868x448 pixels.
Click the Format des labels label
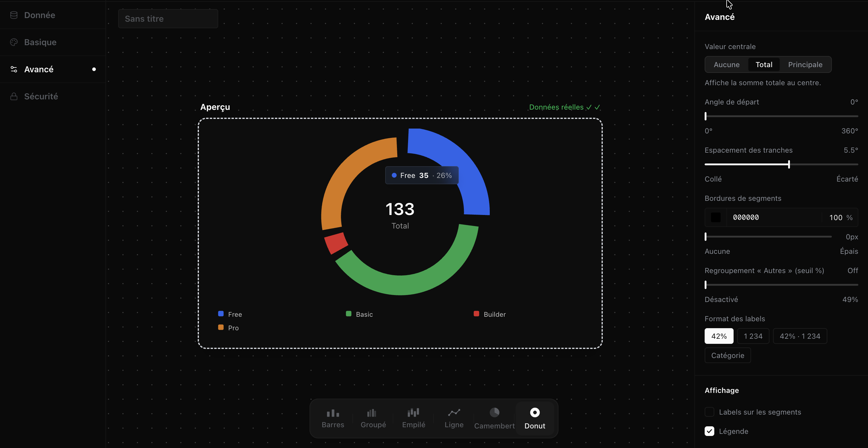click(x=734, y=319)
